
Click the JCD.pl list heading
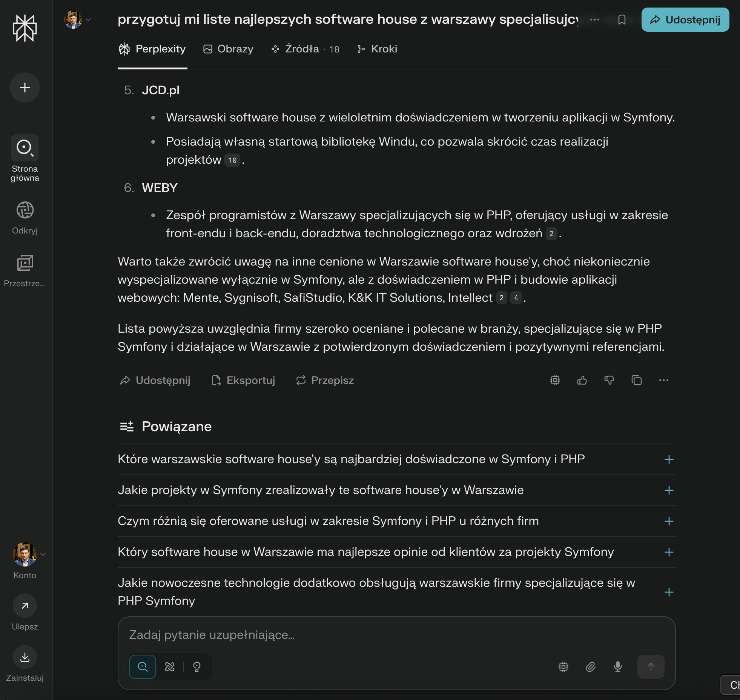161,90
